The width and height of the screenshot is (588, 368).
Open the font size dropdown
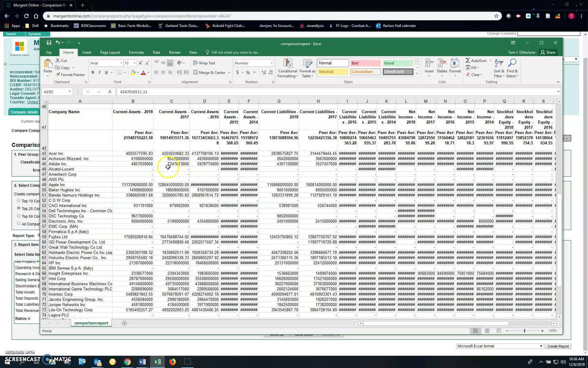pos(134,63)
